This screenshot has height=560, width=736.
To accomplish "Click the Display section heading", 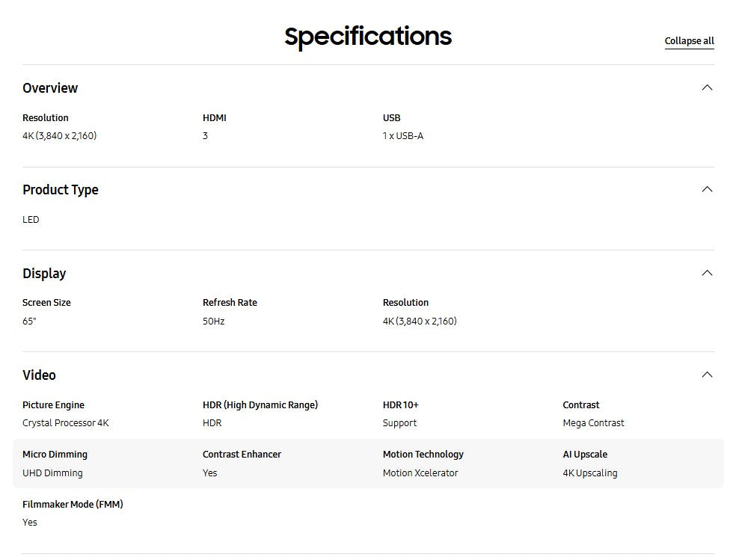I will pos(44,274).
